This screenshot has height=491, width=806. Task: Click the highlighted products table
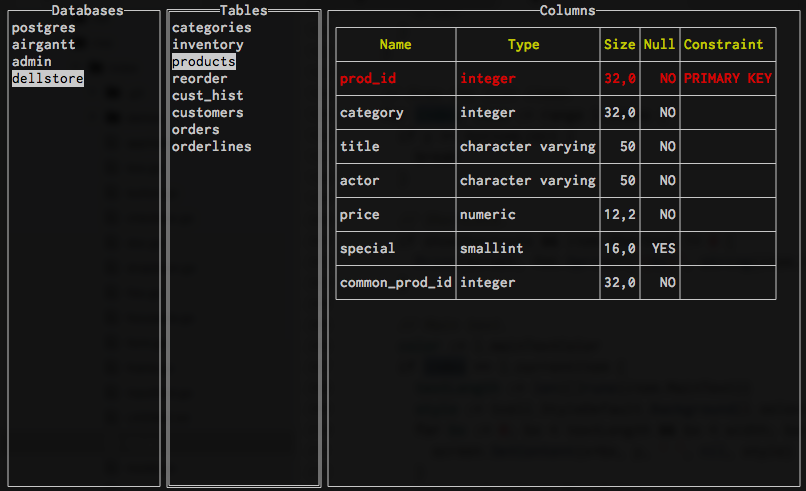pyautogui.click(x=203, y=62)
